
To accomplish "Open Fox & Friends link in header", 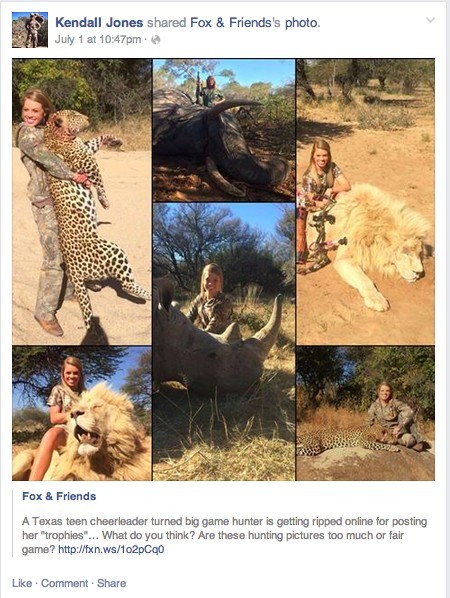I will pyautogui.click(x=231, y=23).
